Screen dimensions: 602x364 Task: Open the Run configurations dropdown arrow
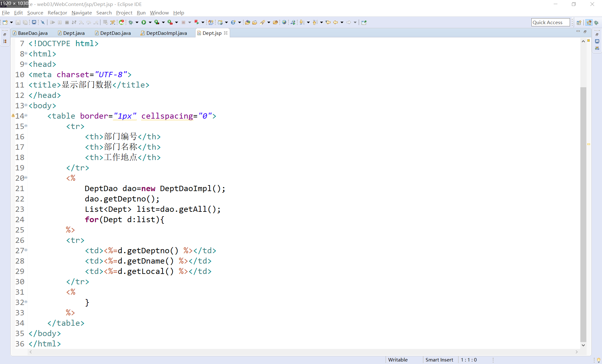pyautogui.click(x=150, y=22)
